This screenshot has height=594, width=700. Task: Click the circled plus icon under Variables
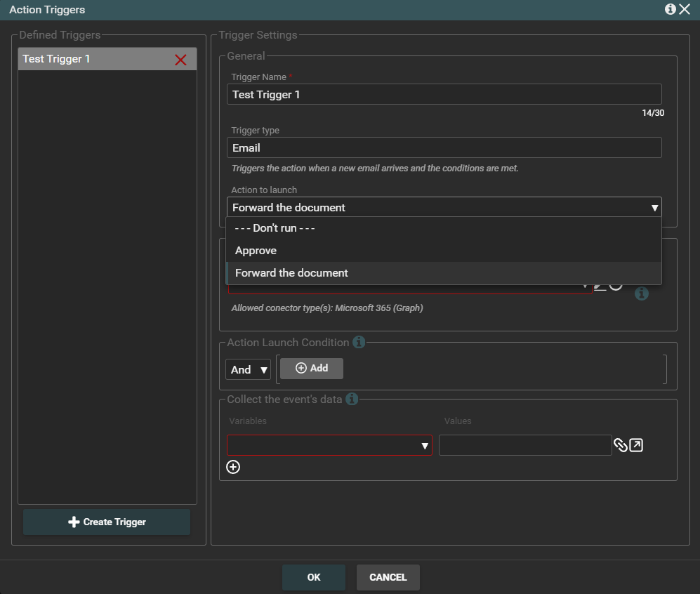click(x=233, y=467)
